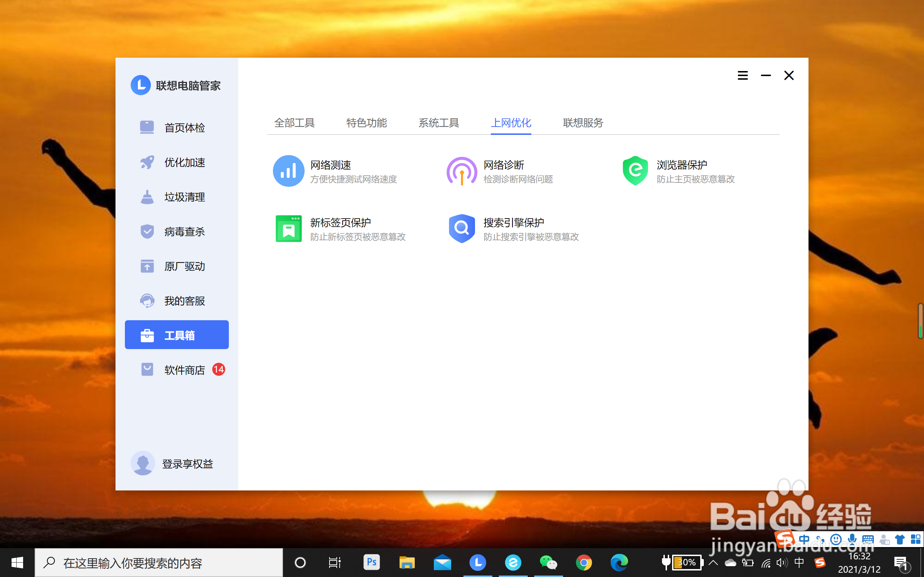
Task: Go to 首页体检 home checkup
Action: pos(184,127)
